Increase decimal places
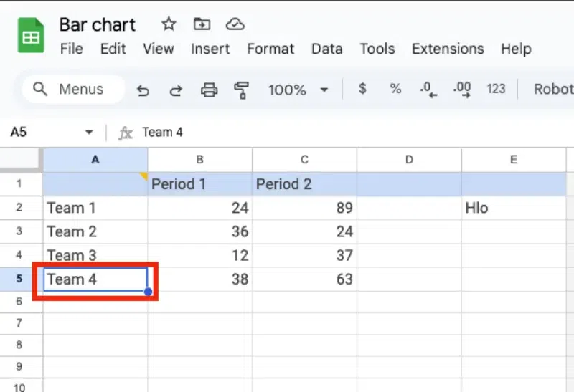 pos(462,90)
